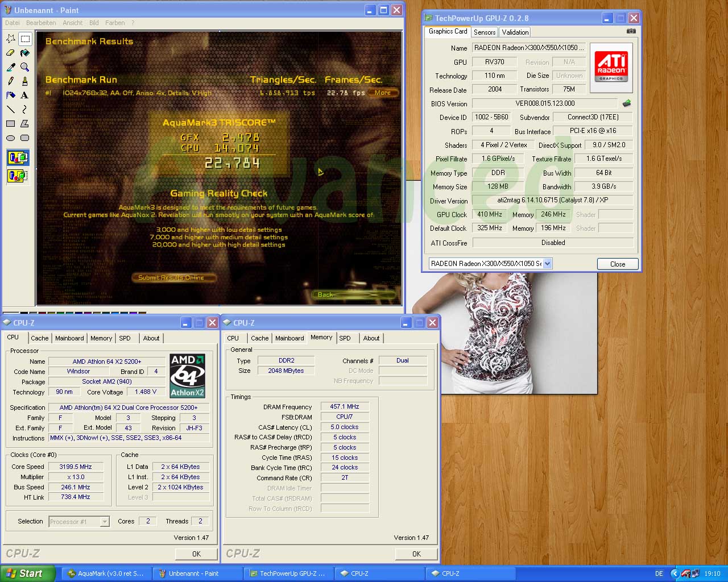The image size is (728, 582).
Task: Click the AMD Athlon X2 logo in CPU-Z
Action: [x=188, y=376]
